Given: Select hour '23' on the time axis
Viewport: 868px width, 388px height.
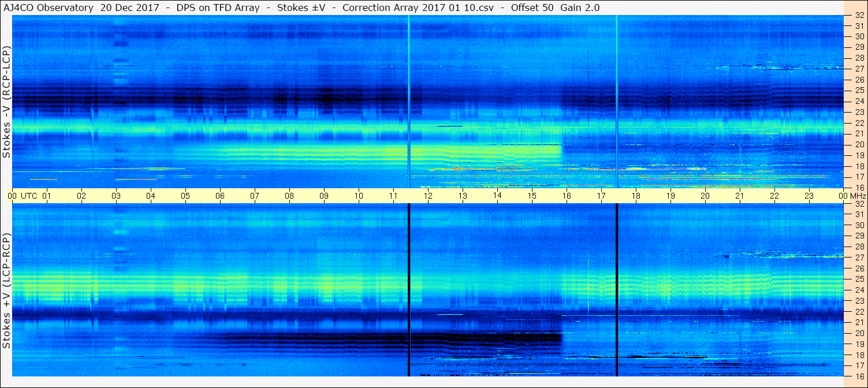Looking at the screenshot, I should 809,196.
